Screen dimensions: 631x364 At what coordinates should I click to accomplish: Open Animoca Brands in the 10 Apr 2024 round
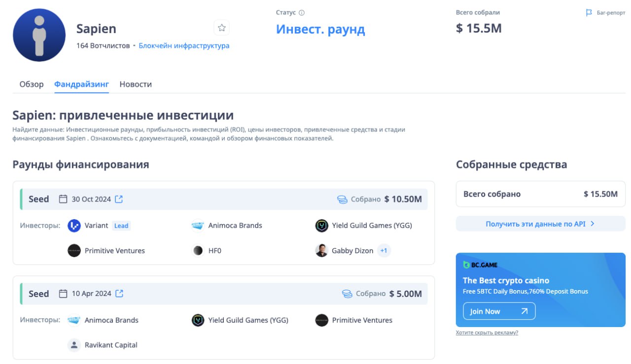pyautogui.click(x=111, y=320)
